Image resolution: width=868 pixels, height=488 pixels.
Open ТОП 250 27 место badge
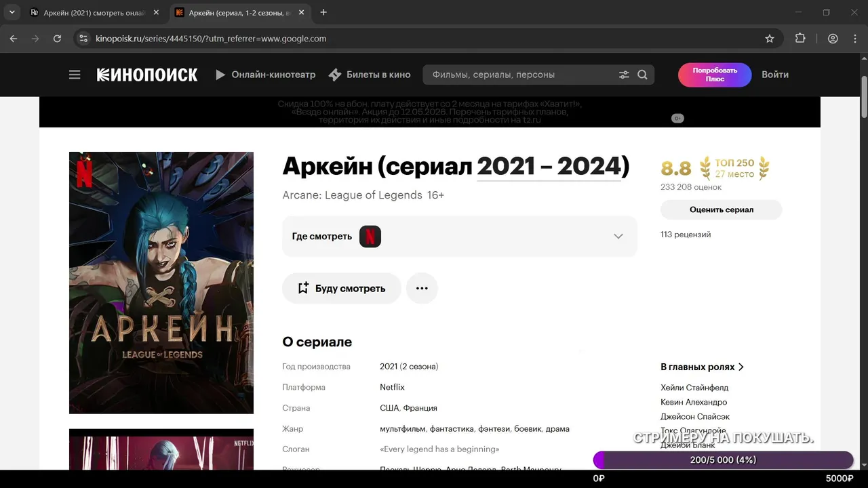[734, 168]
